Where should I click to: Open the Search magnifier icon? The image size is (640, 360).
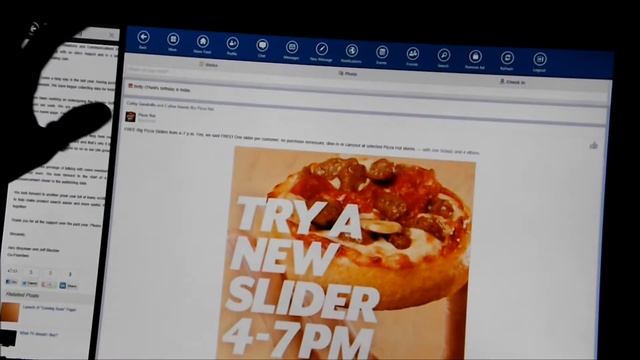coord(444,55)
